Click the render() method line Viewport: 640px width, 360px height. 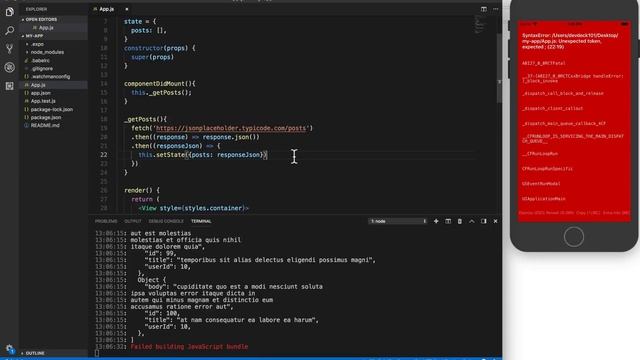coord(142,190)
